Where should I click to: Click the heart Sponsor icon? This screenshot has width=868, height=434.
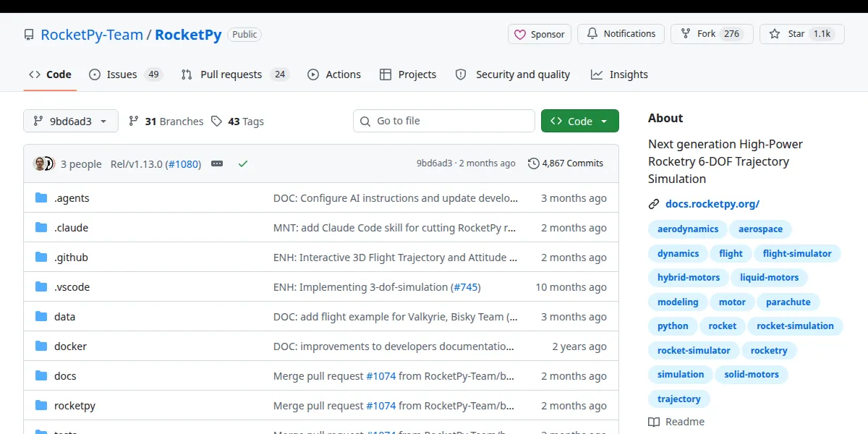point(520,34)
